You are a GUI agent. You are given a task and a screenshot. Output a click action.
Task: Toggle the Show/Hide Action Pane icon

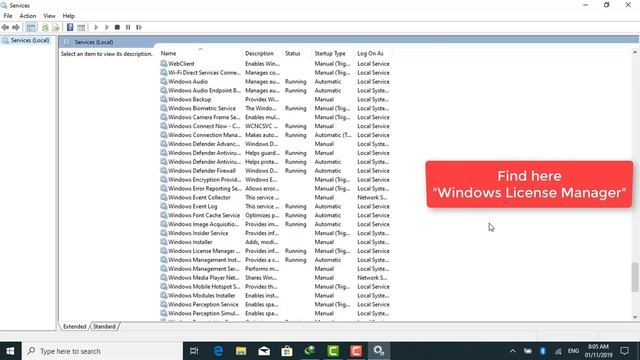pos(81,27)
